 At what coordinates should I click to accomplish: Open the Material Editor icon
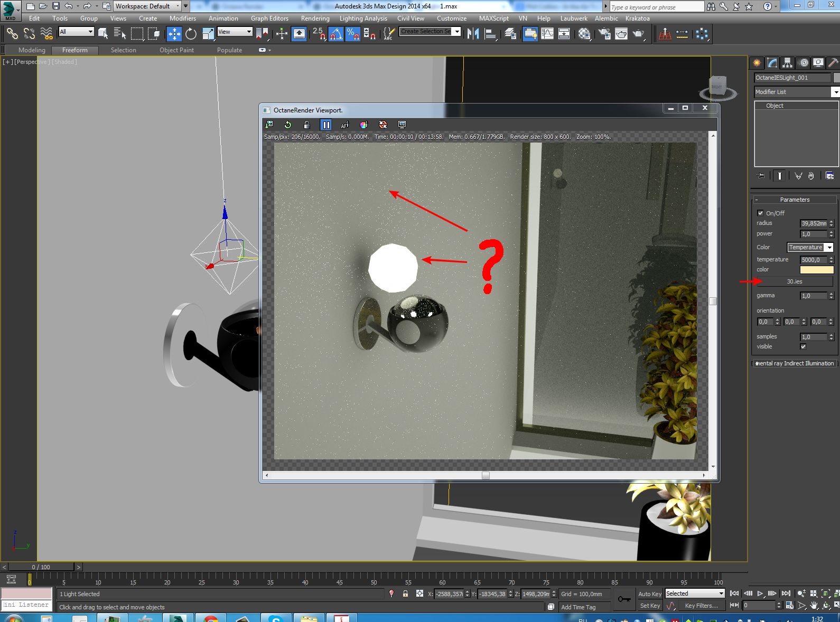coord(584,34)
